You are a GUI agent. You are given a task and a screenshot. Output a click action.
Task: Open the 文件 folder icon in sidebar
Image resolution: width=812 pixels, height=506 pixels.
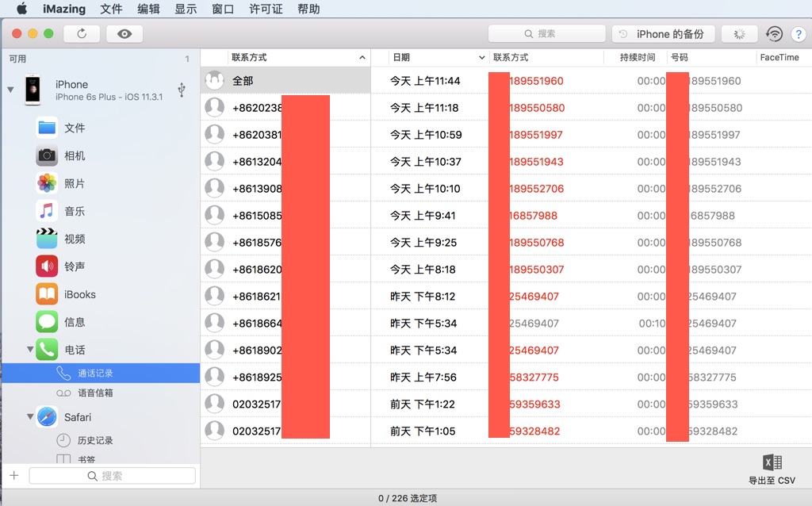pyautogui.click(x=47, y=128)
